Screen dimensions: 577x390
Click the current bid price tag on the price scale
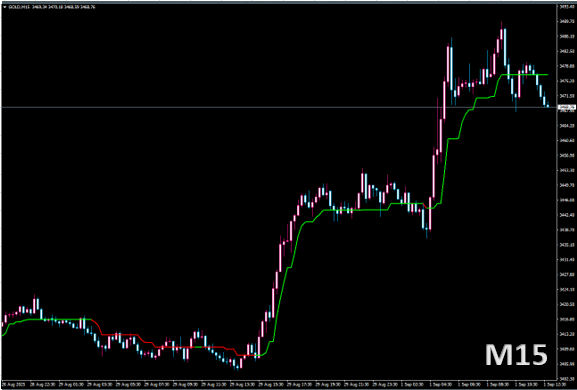(566, 107)
